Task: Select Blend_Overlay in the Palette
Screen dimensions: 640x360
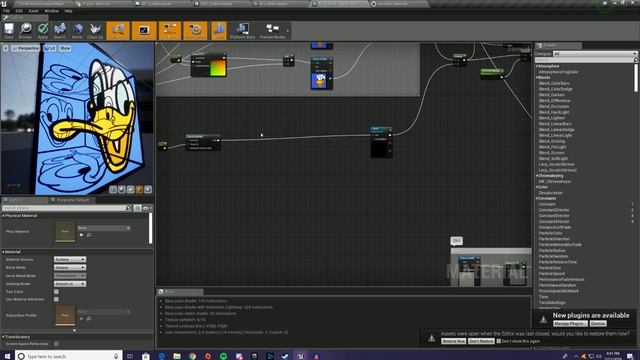Action: coord(552,141)
